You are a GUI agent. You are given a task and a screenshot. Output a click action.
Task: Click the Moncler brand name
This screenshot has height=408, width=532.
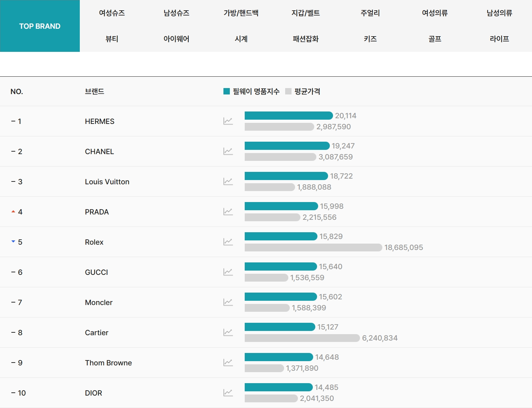[x=99, y=303]
